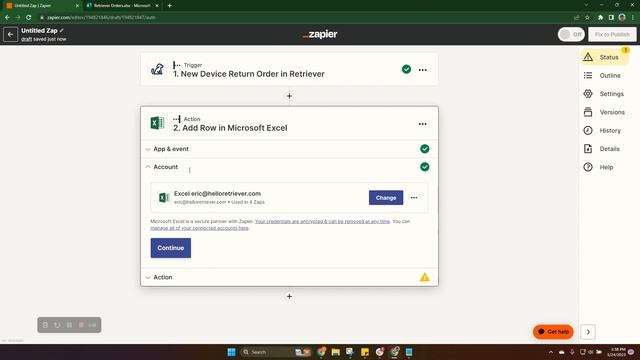Open the credentials are encrypted link
This screenshot has width=640, height=360.
point(322,221)
